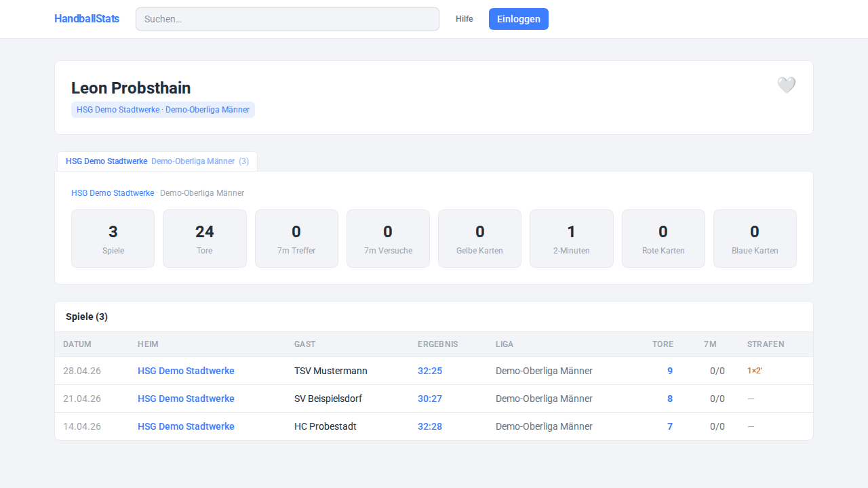868x488 pixels.
Task: Click the 2-Minuten stat card
Action: [572, 239]
